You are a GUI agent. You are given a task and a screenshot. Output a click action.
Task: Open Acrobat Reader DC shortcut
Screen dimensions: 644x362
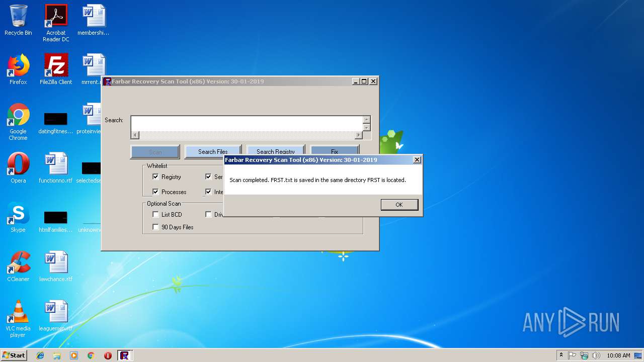pyautogui.click(x=56, y=23)
